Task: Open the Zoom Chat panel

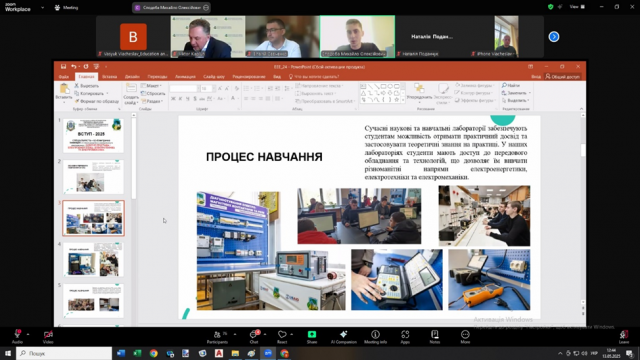Action: pos(254,337)
